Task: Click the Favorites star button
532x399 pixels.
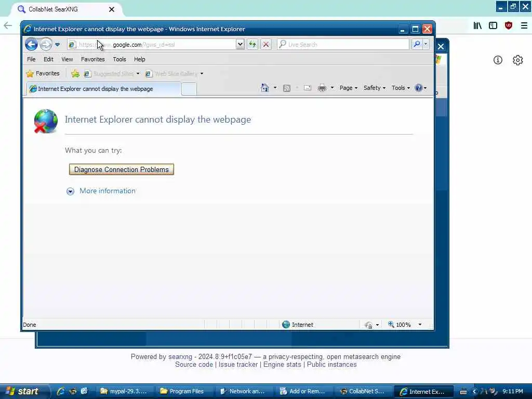Action: 43,73
